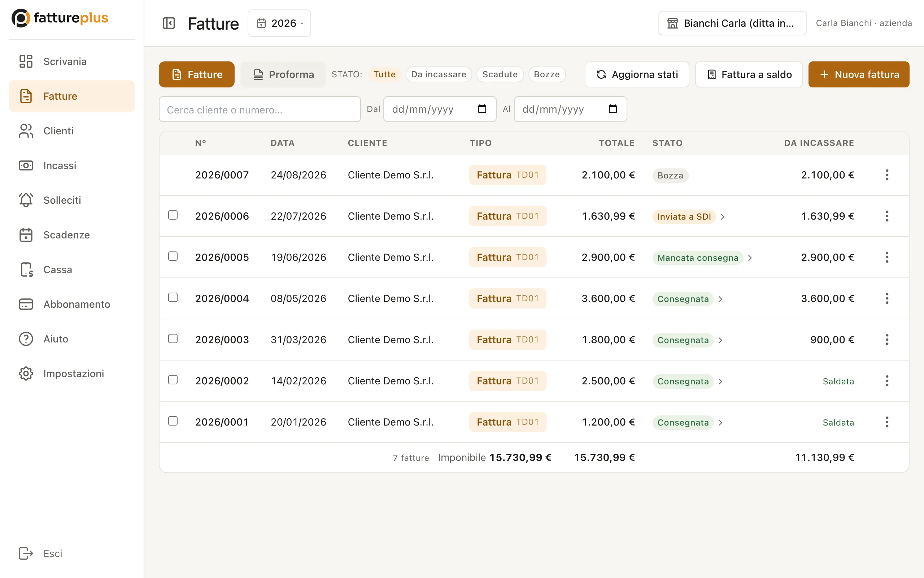
Task: Filter by Bozze status
Action: 547,74
